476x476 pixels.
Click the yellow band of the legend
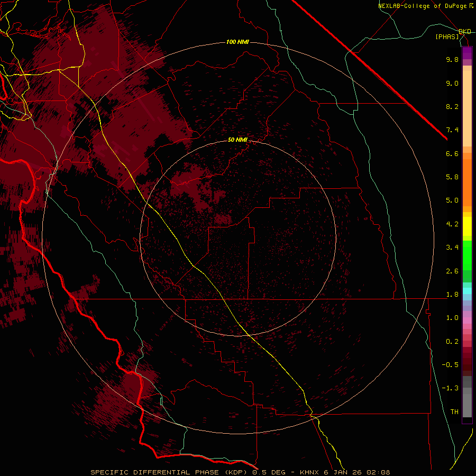[467, 226]
